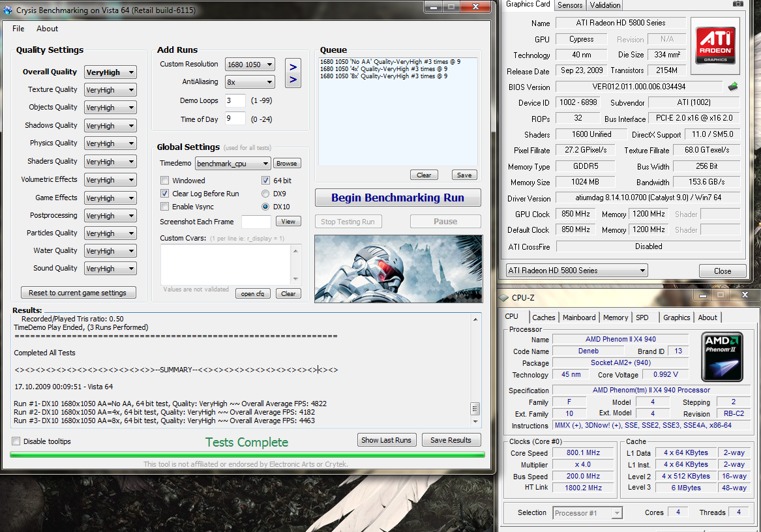Switch to GPU-Z Sensors tab
The image size is (761, 532).
[570, 5]
